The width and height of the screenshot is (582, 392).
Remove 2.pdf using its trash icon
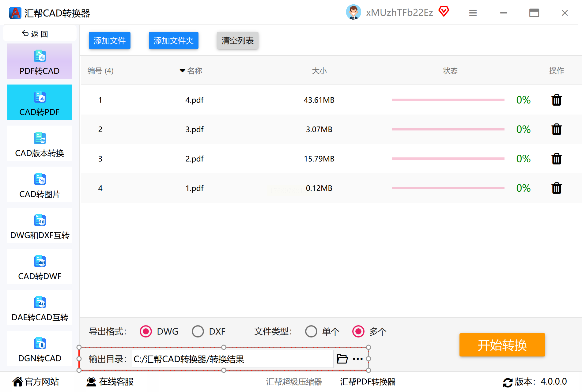[x=556, y=159]
